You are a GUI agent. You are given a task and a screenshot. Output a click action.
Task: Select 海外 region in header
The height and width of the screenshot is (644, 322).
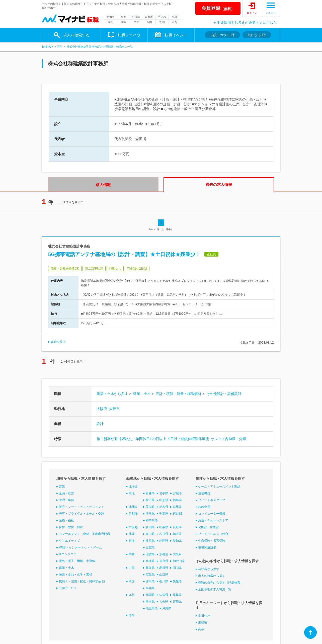[175, 22]
